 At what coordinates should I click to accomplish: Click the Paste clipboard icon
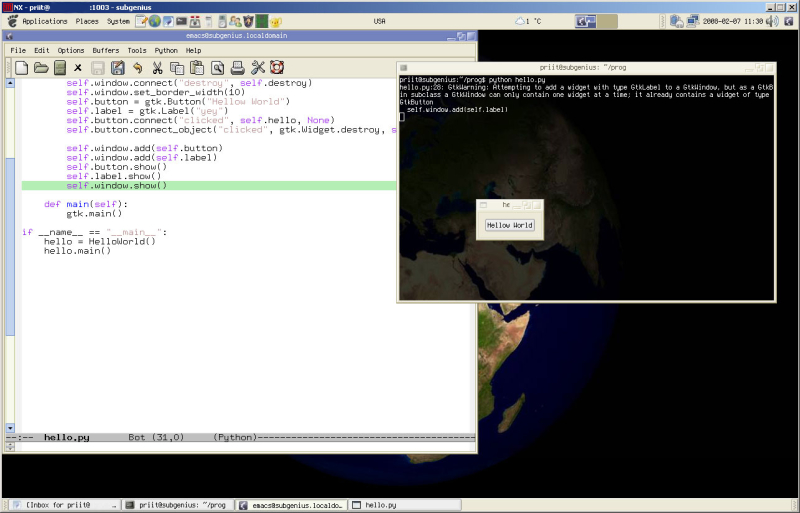click(197, 67)
